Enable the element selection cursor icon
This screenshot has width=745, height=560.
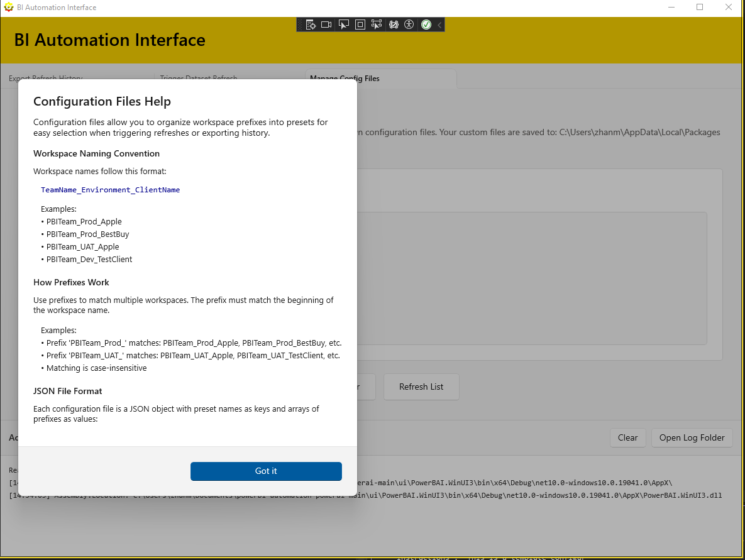(343, 25)
